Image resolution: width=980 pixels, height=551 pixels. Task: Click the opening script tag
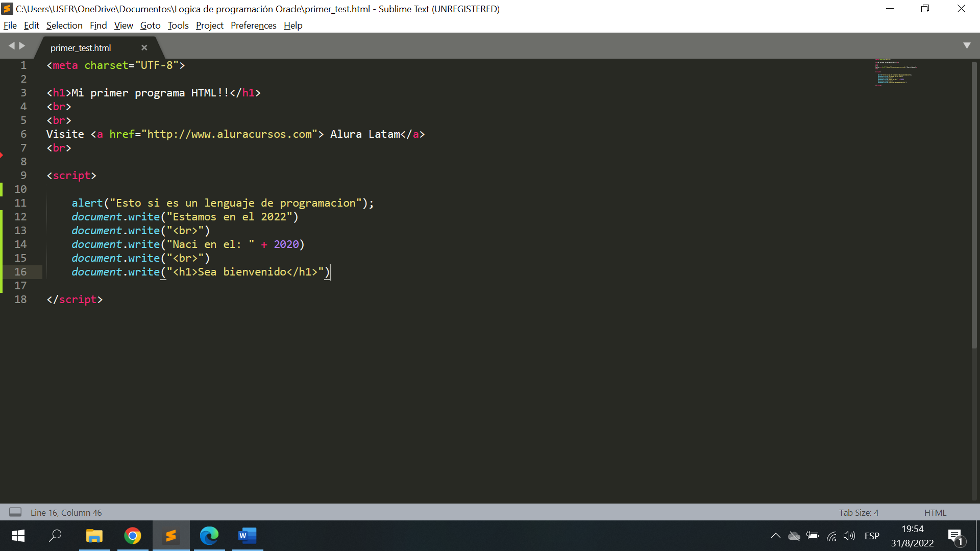71,176
